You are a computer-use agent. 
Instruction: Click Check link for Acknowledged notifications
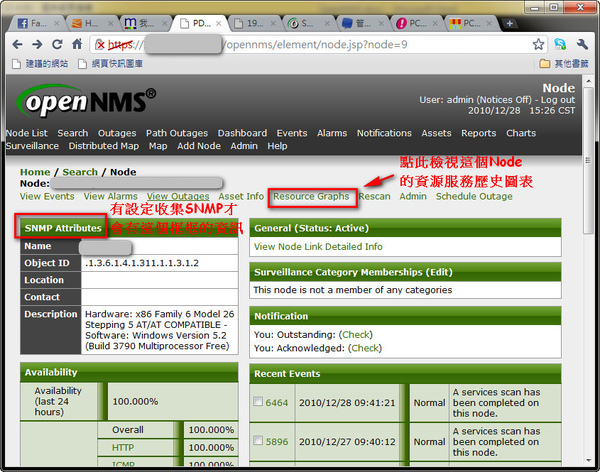(x=365, y=348)
